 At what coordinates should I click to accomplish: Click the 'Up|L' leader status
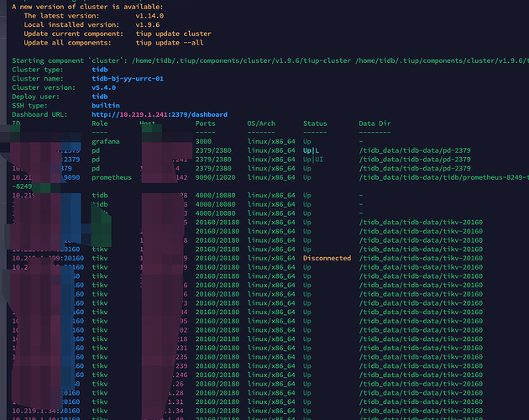tap(312, 150)
